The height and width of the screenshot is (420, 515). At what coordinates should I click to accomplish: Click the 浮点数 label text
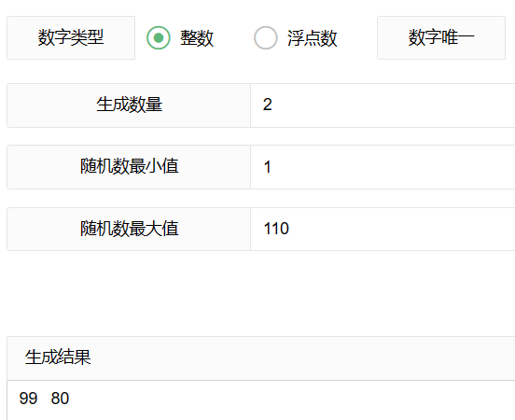(313, 38)
